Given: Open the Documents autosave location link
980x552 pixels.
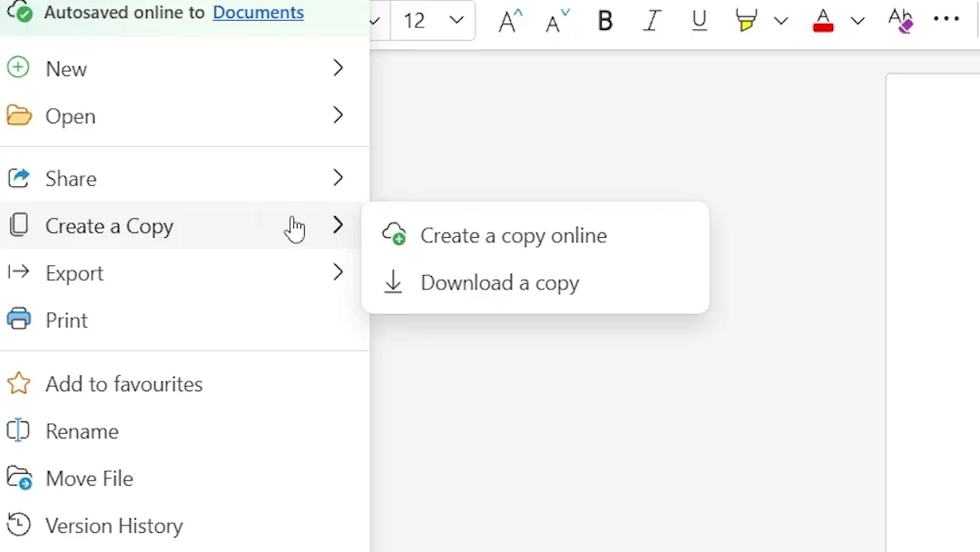Looking at the screenshot, I should [x=258, y=12].
